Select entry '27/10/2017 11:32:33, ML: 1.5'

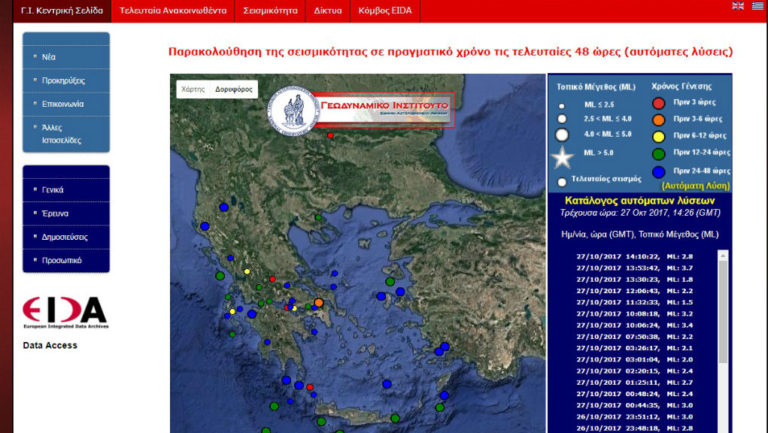(635, 302)
